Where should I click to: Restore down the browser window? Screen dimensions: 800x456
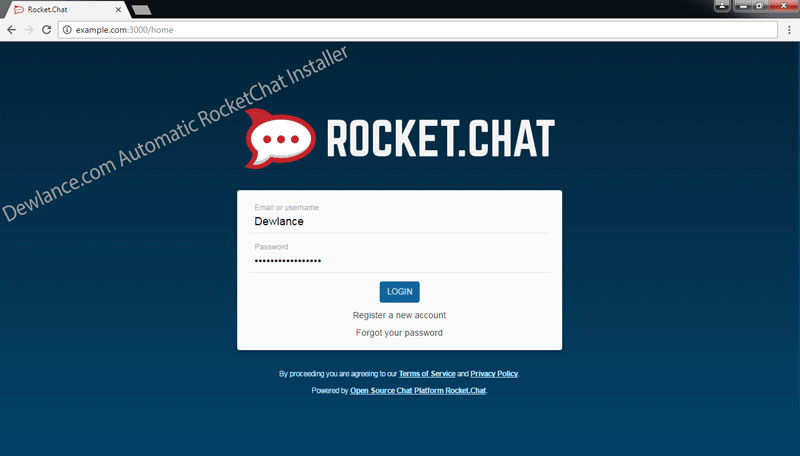click(759, 6)
